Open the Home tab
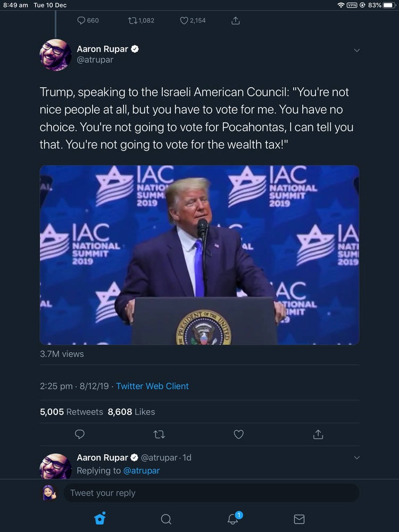The width and height of the screenshot is (399, 532). (x=99, y=519)
